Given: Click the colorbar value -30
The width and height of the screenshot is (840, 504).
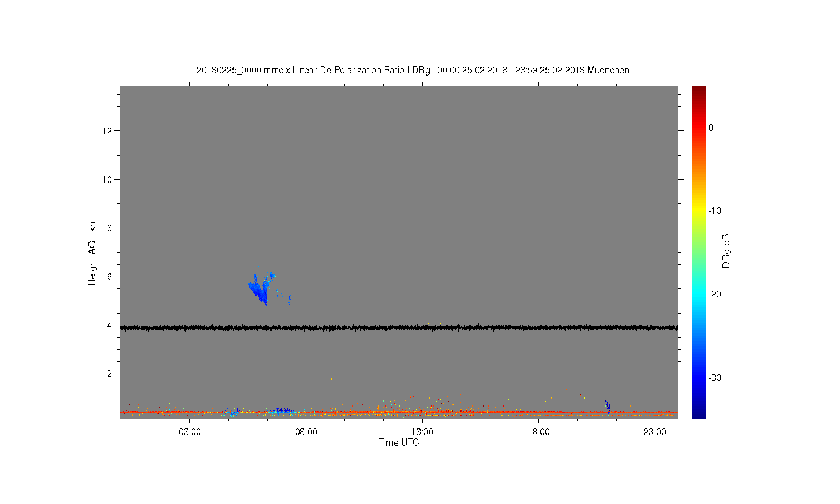Looking at the screenshot, I should coord(715,378).
